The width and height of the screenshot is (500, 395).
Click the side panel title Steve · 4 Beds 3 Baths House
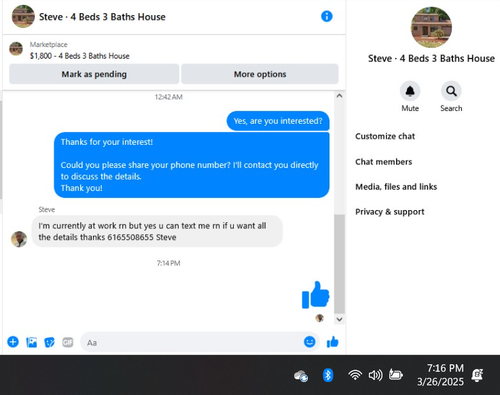tap(431, 59)
